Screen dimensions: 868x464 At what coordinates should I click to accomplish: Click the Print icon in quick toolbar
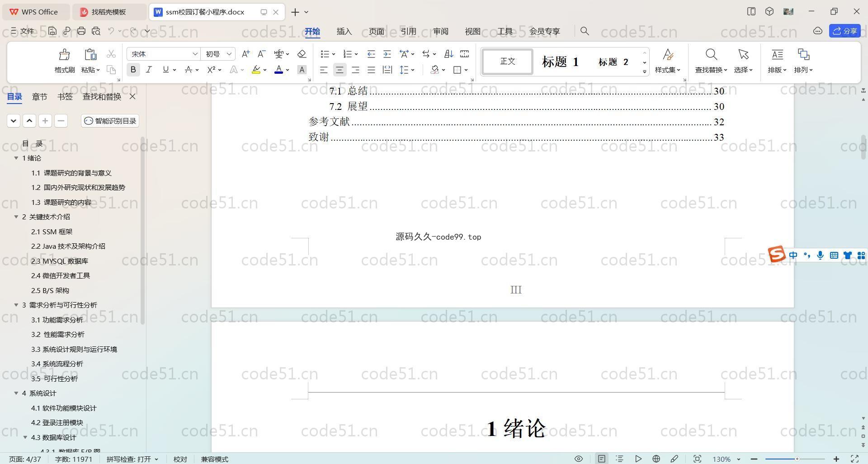(x=81, y=31)
